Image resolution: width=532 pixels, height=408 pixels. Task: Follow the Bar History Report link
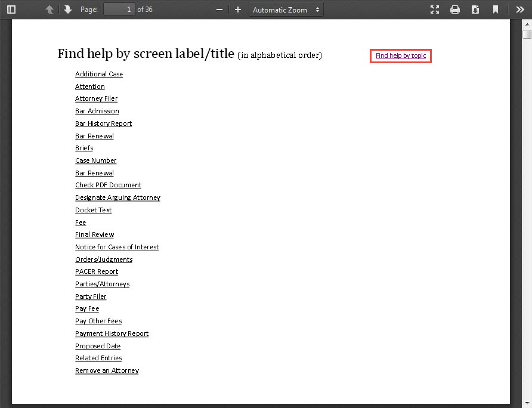tap(103, 123)
